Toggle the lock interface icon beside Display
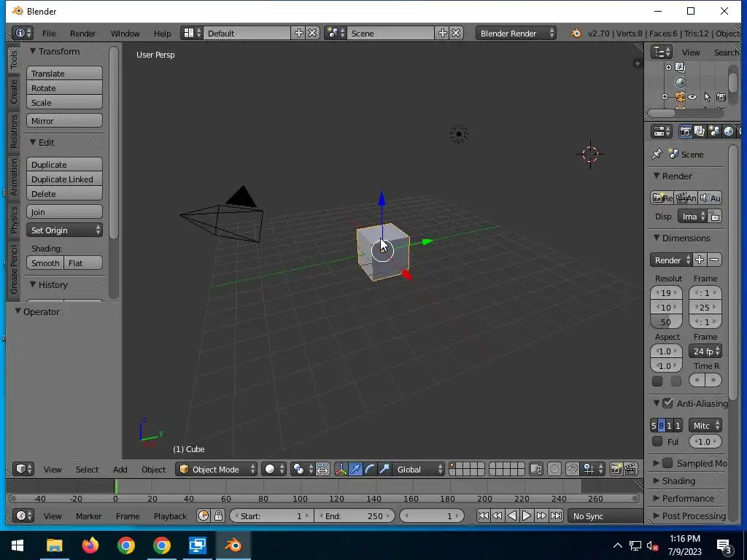The image size is (747, 560). [x=714, y=216]
